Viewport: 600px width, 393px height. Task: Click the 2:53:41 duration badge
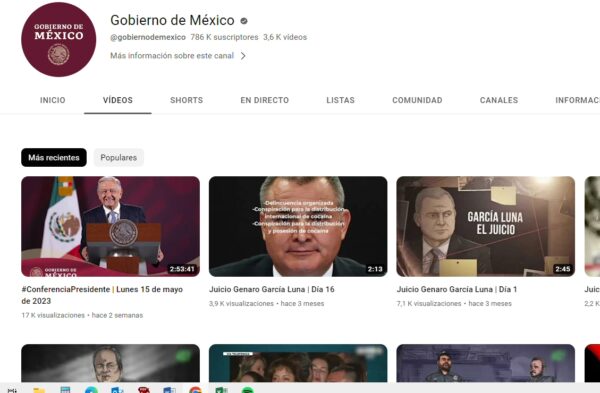182,269
